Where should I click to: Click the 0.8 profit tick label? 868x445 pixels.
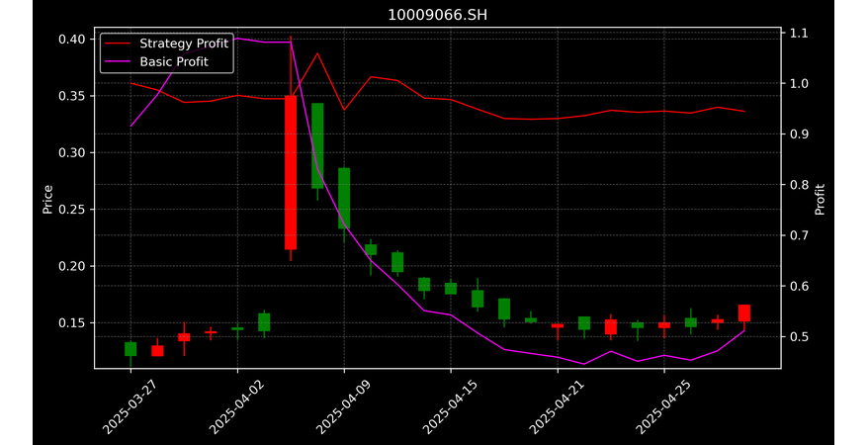pyautogui.click(x=798, y=185)
